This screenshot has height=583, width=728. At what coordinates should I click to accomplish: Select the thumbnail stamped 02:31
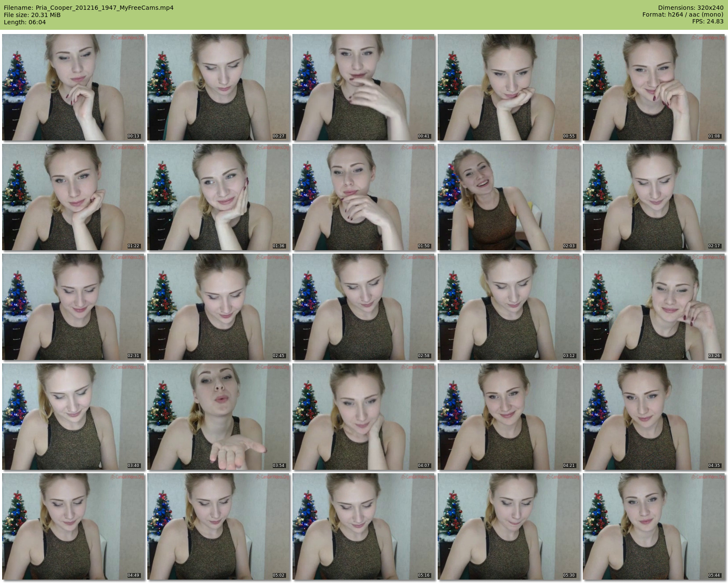point(74,307)
